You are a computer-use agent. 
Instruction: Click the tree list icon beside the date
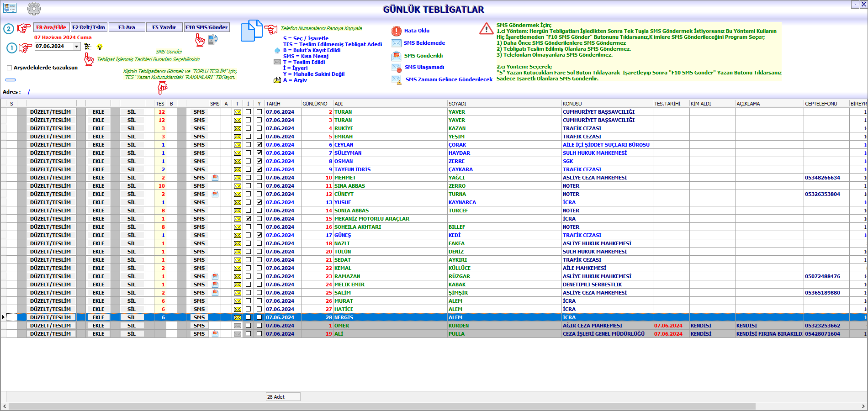88,47
